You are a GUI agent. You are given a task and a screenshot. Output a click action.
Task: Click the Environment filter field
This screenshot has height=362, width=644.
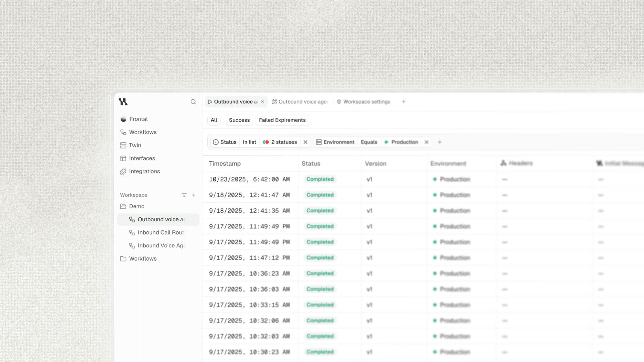pyautogui.click(x=335, y=142)
